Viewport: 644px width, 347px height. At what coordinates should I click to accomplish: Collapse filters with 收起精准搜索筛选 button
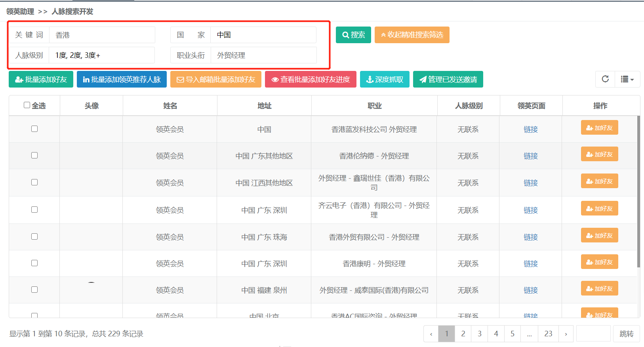pos(412,35)
